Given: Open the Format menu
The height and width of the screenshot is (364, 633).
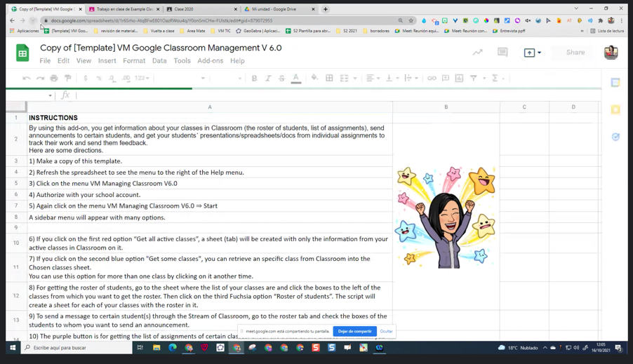Looking at the screenshot, I should [134, 60].
